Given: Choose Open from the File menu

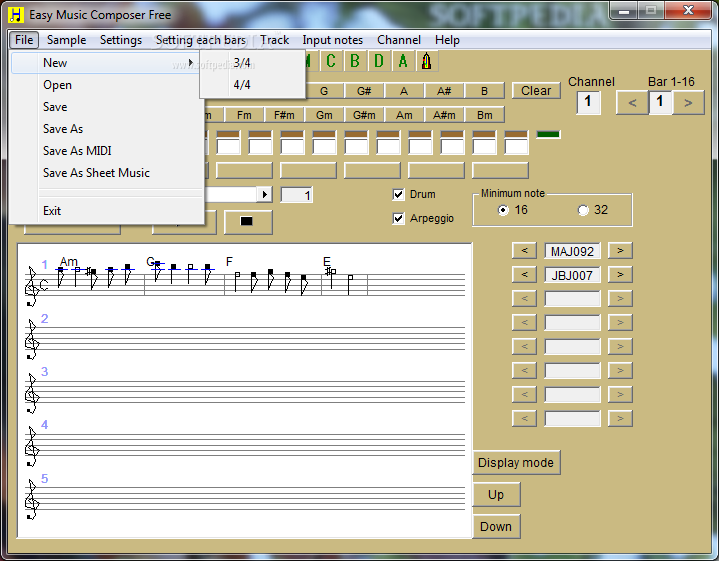Looking at the screenshot, I should [107, 85].
